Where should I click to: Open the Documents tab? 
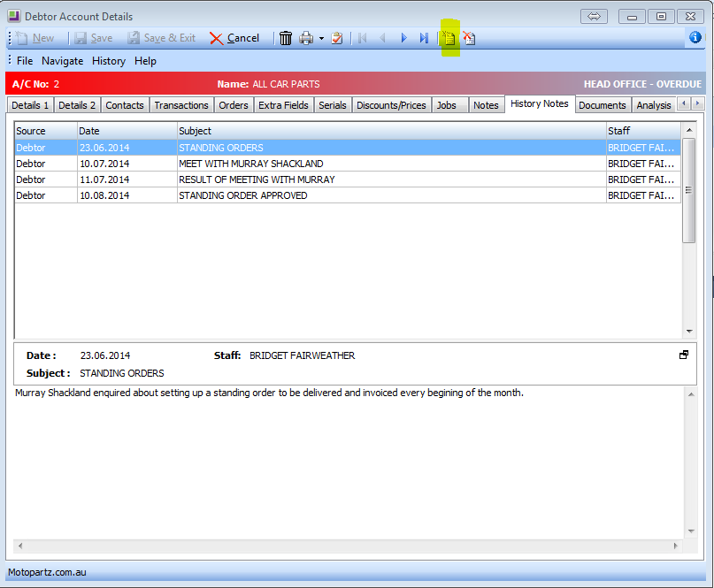pyautogui.click(x=602, y=105)
